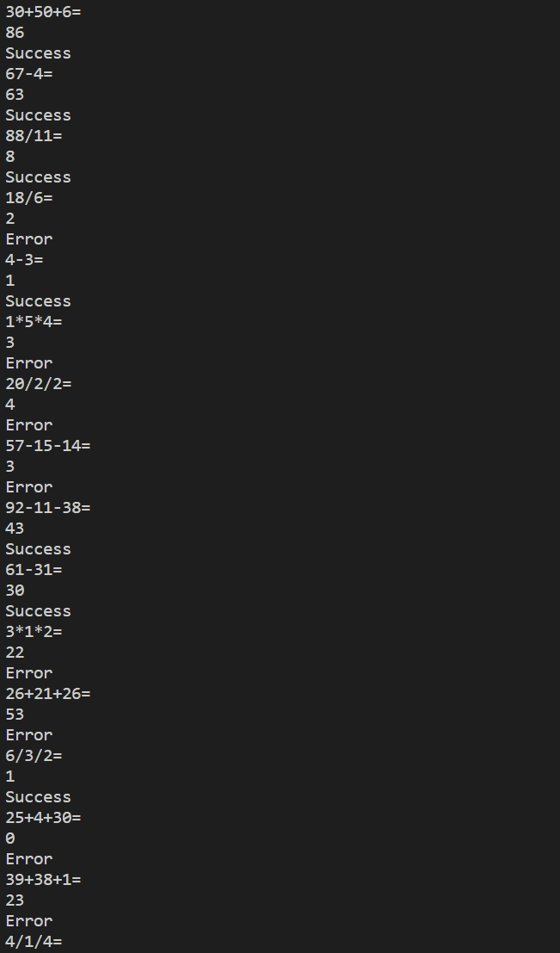Click the result 43

tap(15, 529)
